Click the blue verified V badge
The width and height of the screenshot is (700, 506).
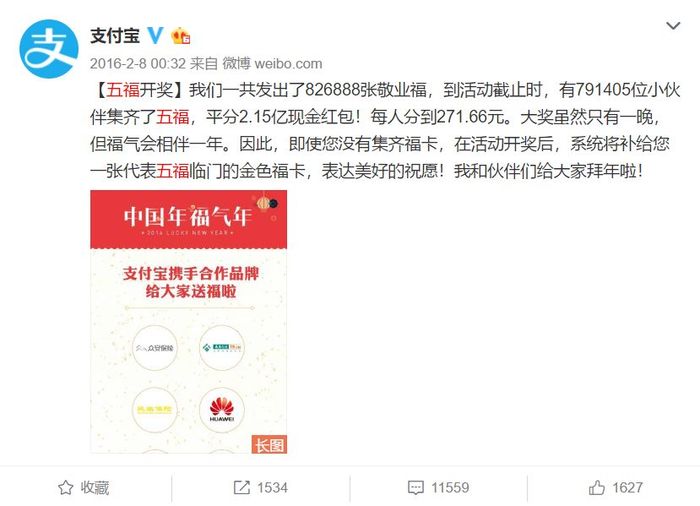tap(155, 36)
